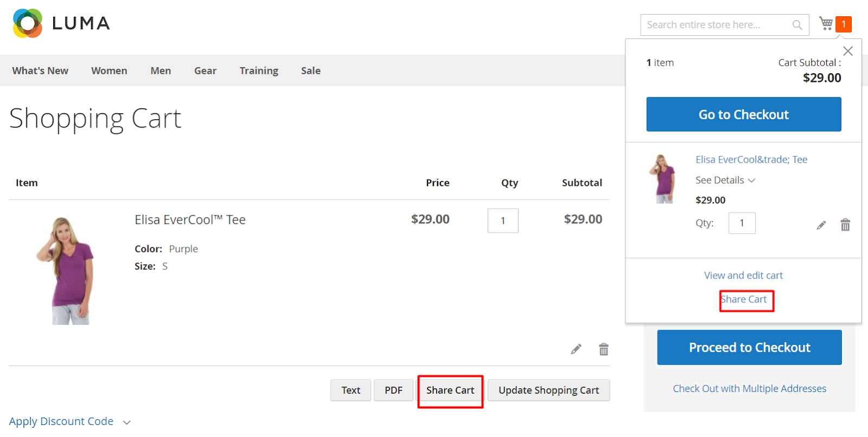Click the pencil edit icon in cart table
The width and height of the screenshot is (868, 437).
pyautogui.click(x=576, y=349)
